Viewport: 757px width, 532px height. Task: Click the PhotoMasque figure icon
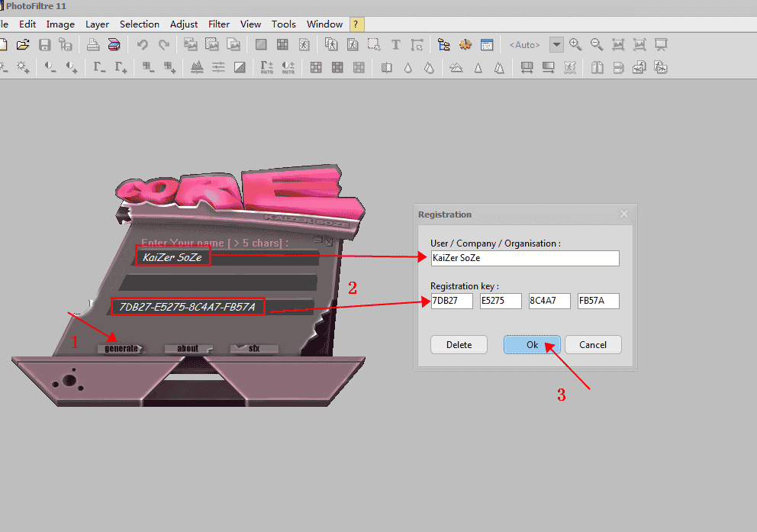click(570, 67)
